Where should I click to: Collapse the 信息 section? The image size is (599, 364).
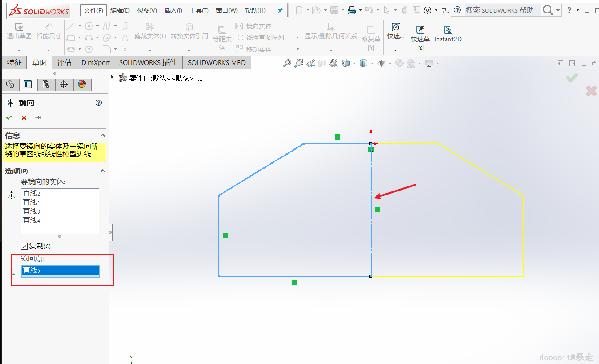102,135
